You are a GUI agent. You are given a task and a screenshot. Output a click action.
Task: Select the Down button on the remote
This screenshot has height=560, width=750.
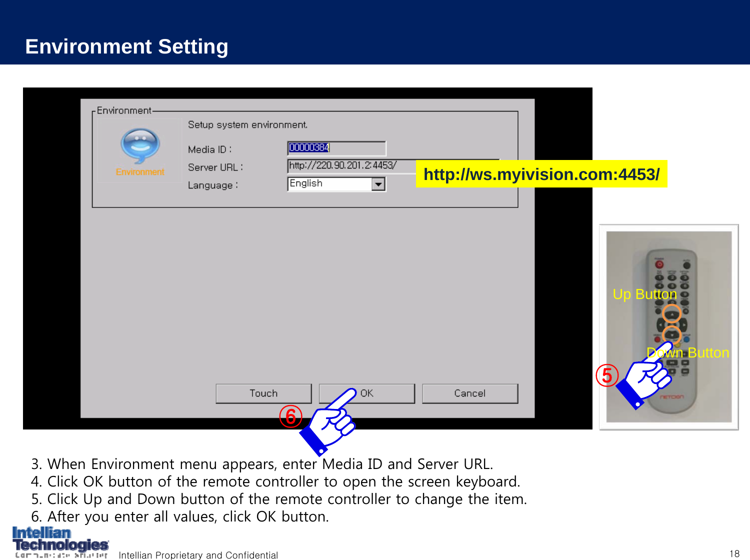click(671, 334)
